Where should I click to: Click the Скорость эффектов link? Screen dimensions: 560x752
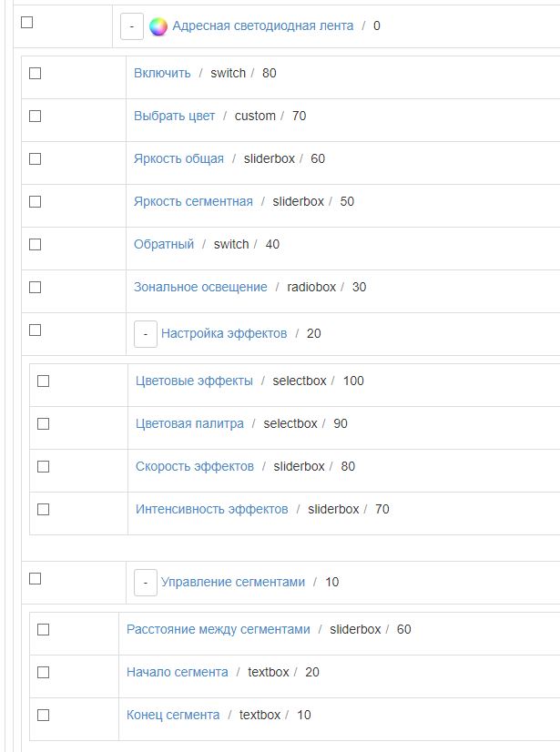click(x=195, y=466)
